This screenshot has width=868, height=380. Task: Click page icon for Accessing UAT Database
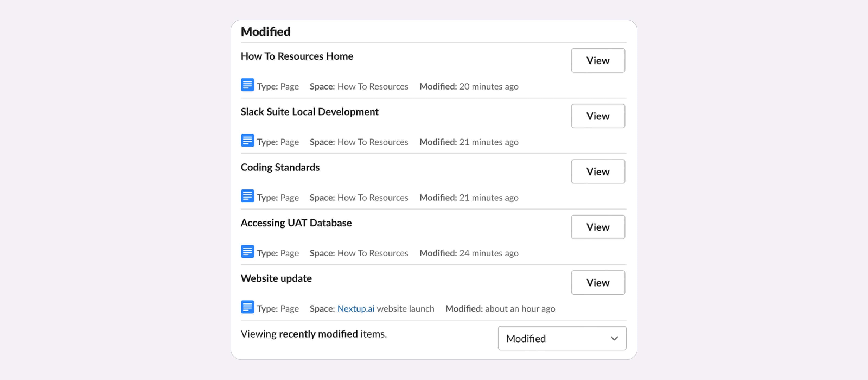[247, 252]
